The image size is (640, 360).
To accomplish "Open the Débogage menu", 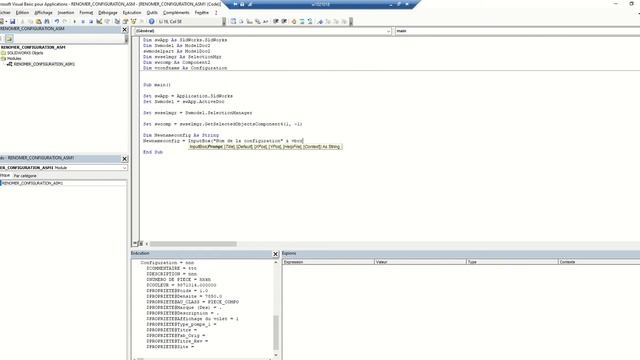I will click(108, 13).
